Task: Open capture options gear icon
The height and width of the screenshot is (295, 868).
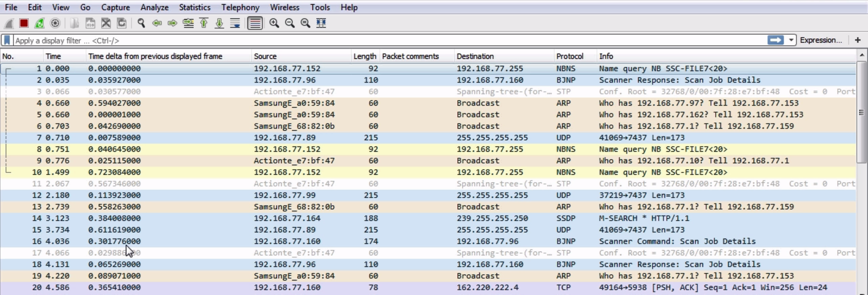Action: pos(55,23)
